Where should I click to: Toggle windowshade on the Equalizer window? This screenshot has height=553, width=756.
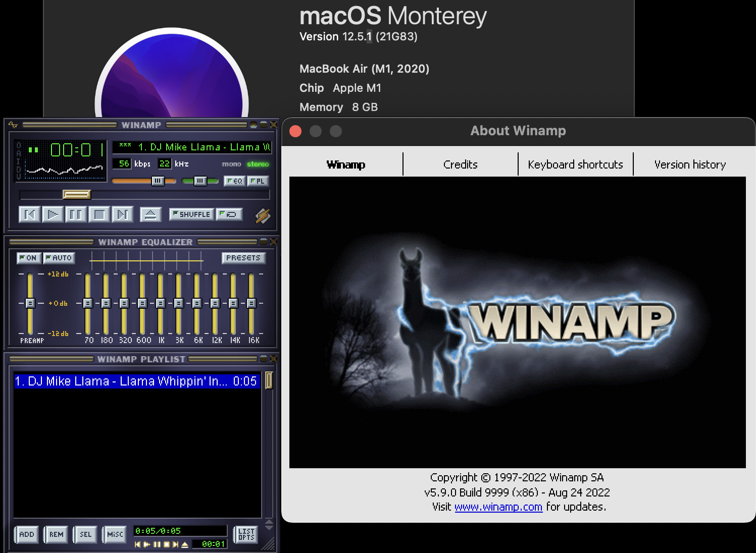pos(264,242)
